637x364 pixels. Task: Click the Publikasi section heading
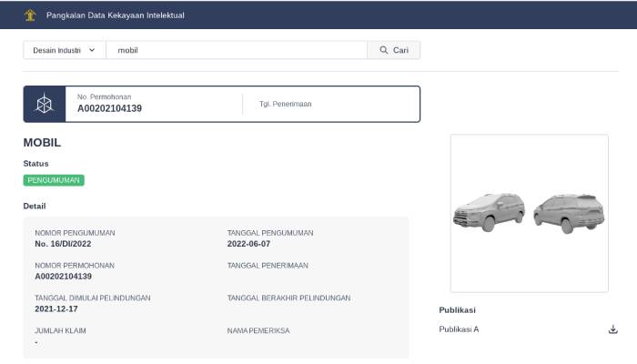pos(457,310)
